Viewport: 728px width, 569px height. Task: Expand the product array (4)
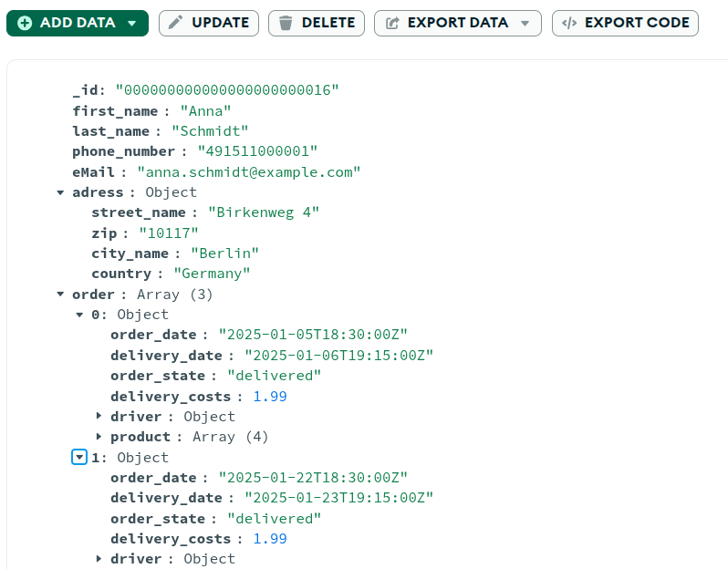tap(99, 437)
